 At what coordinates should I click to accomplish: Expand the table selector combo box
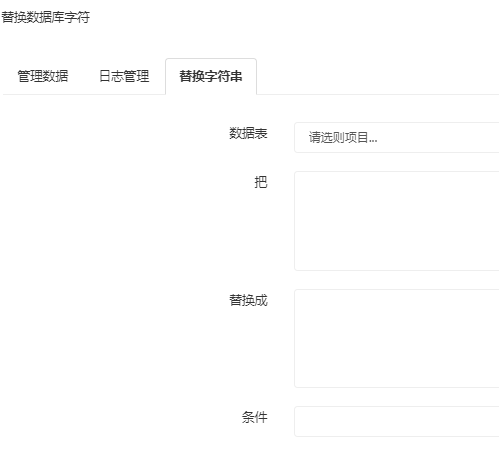[397, 137]
